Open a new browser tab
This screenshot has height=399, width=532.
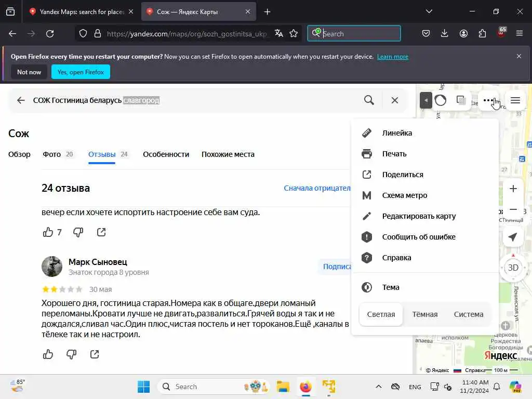coord(268,12)
